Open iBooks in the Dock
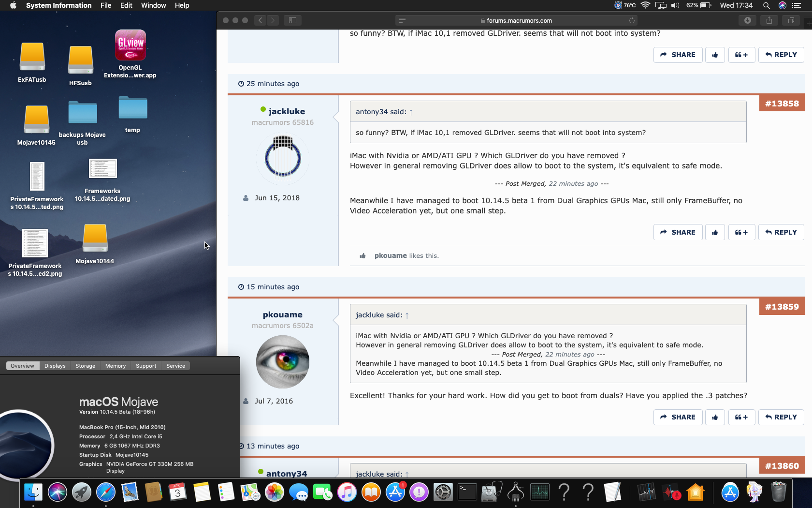 tap(371, 493)
